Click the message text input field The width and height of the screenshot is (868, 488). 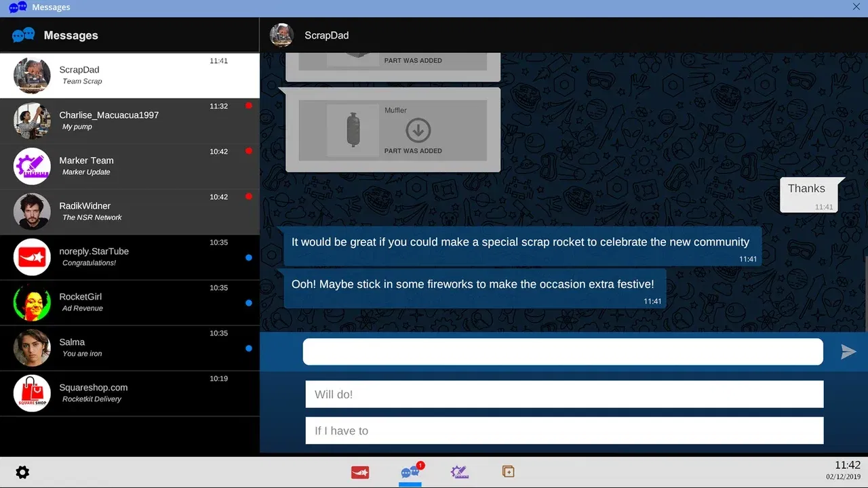pos(562,351)
